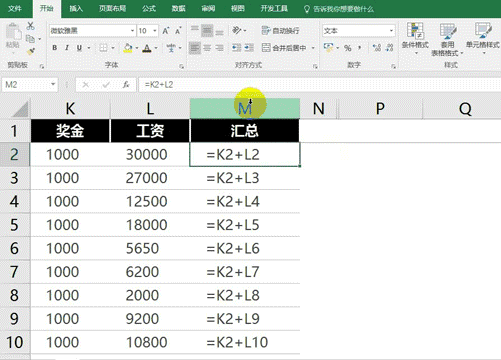This screenshot has height=360, width=501.
Task: Center text horizontally
Action: 207,48
